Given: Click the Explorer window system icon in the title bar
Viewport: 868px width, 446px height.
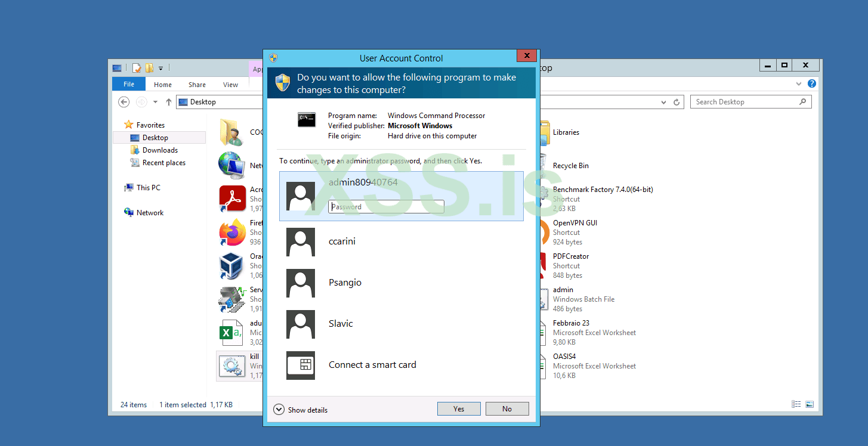Looking at the screenshot, I should 117,67.
